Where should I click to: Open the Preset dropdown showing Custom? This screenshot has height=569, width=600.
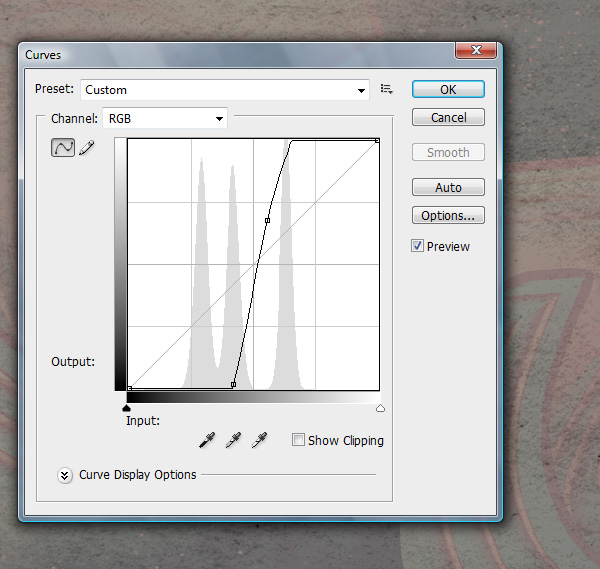tap(225, 90)
